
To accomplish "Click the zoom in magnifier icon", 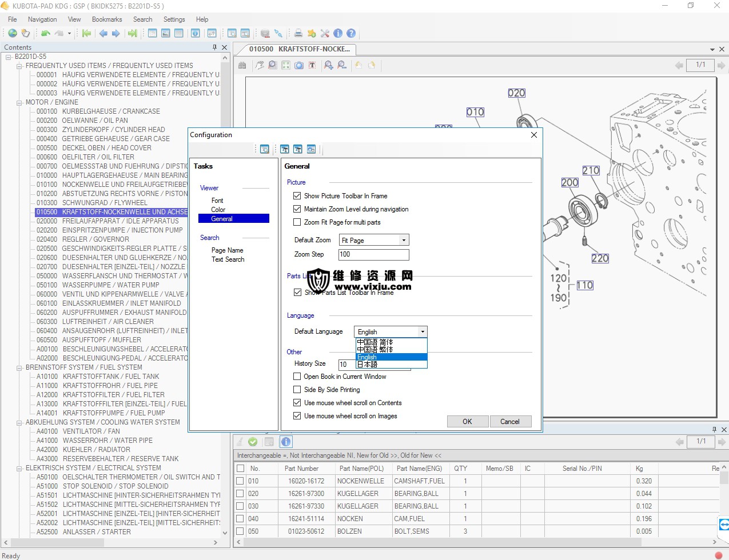I will point(328,65).
